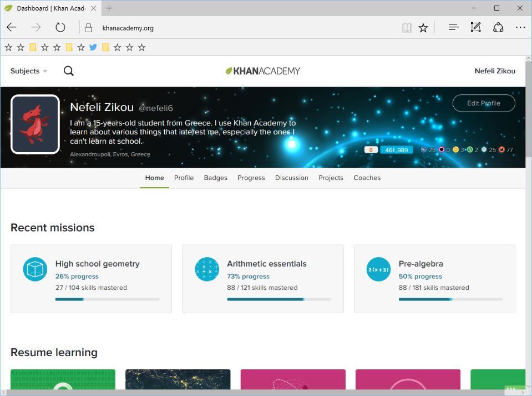Click the '88 / 181 skills mastered' text

pyautogui.click(x=434, y=288)
